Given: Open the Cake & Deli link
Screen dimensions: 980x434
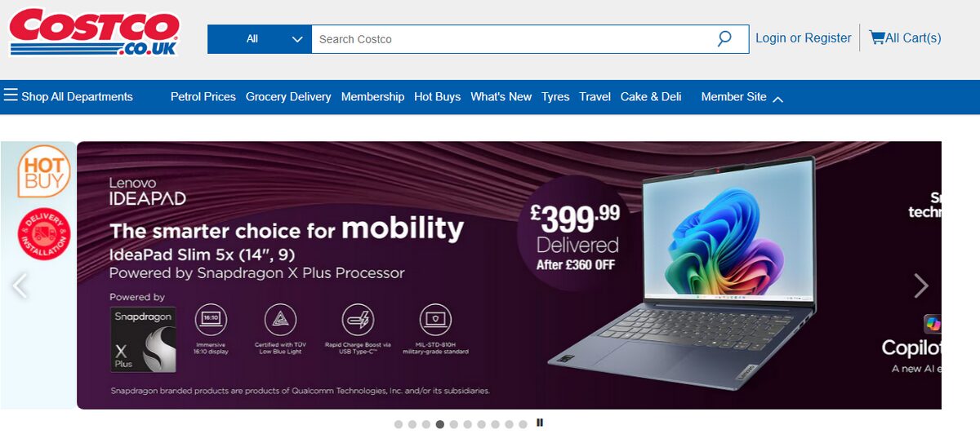Looking at the screenshot, I should pos(651,96).
